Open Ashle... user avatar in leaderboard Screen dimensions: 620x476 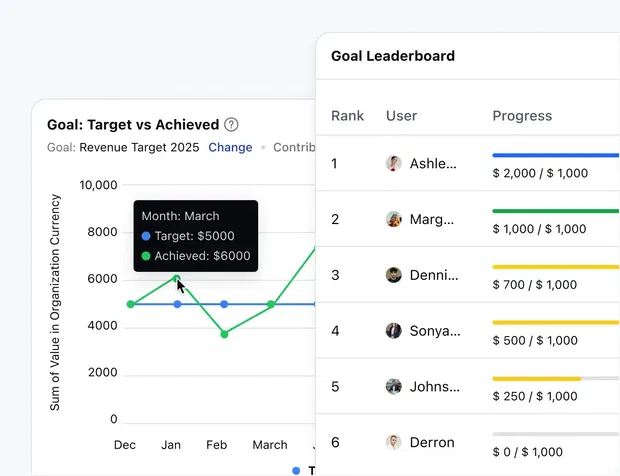click(393, 163)
